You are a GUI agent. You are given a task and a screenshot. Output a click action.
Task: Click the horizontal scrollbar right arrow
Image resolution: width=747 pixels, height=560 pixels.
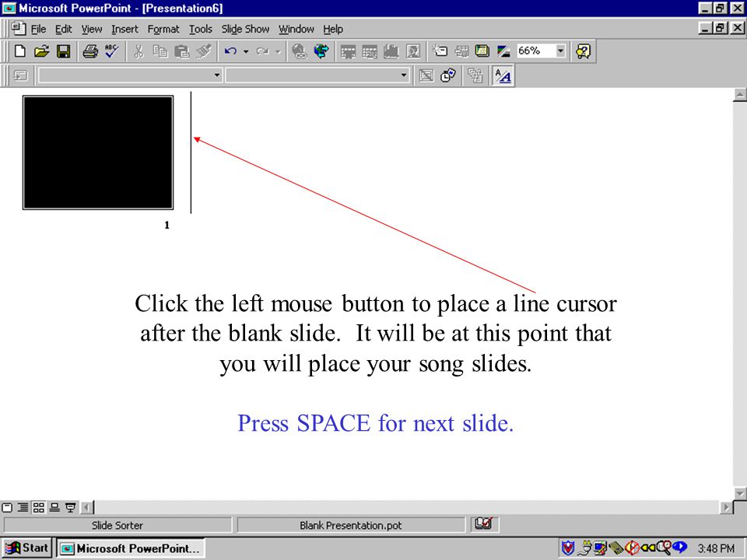[726, 508]
